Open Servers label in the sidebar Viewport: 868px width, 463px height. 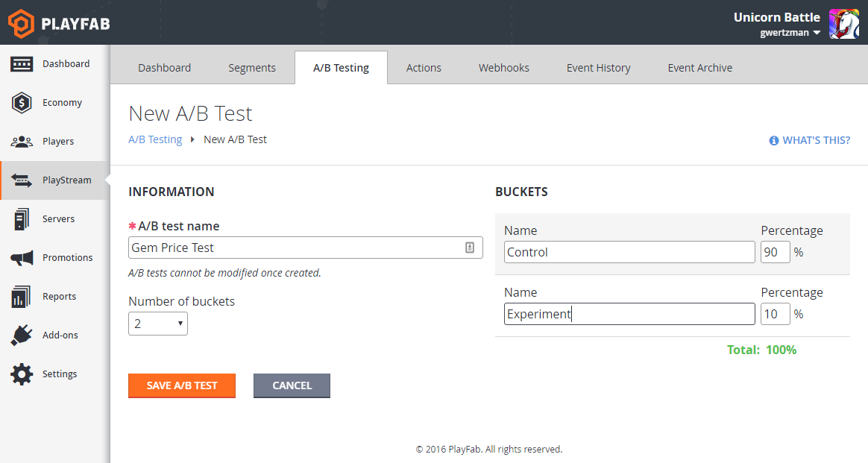pyautogui.click(x=58, y=219)
